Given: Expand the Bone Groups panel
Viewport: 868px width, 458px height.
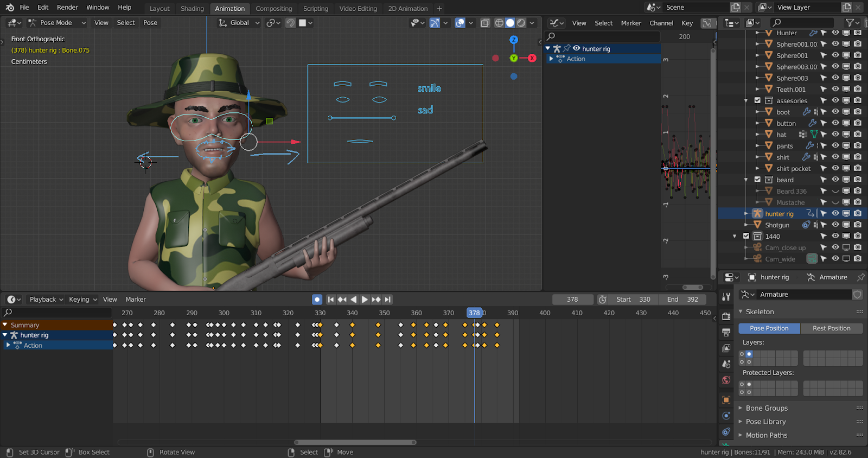Looking at the screenshot, I should [x=766, y=408].
